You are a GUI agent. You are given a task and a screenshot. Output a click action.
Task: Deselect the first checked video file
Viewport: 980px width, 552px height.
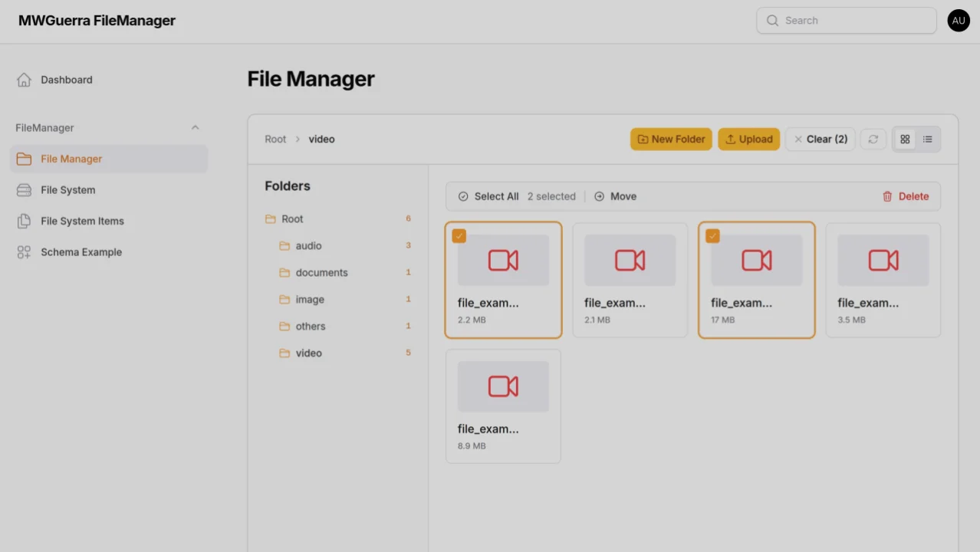click(x=459, y=235)
